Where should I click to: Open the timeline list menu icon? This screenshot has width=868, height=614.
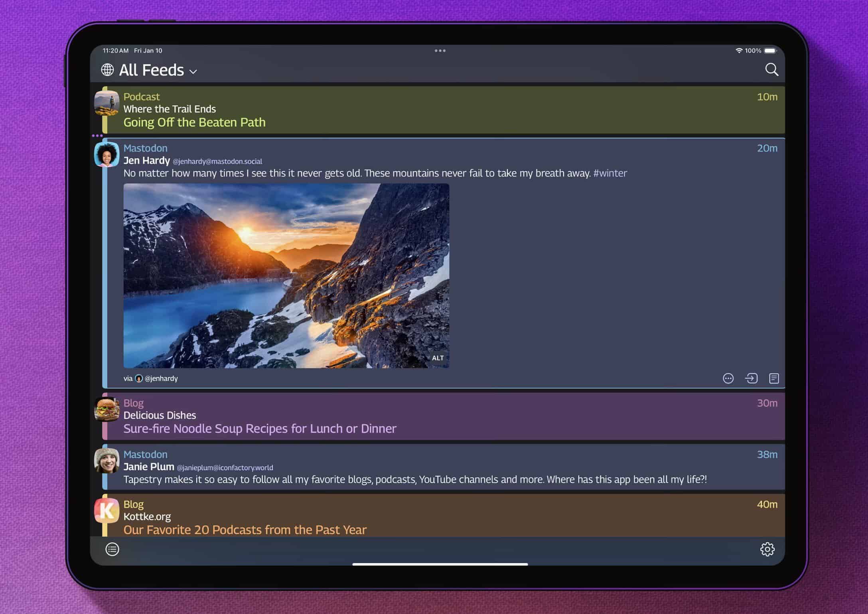coord(112,549)
